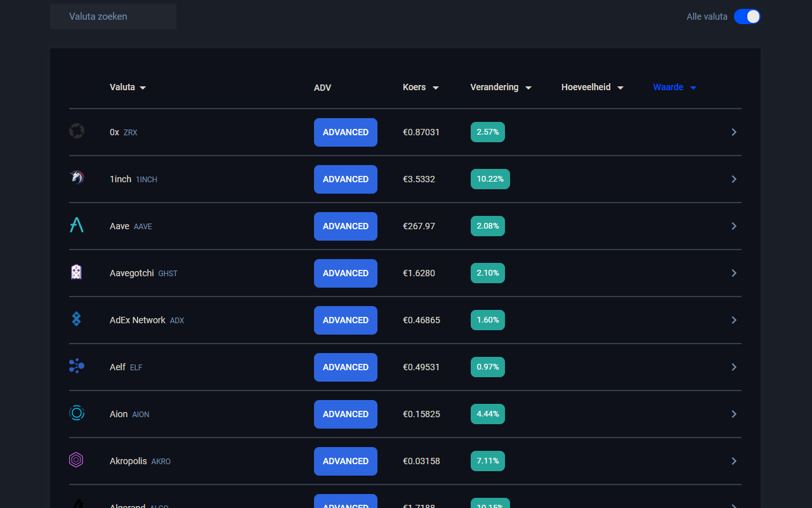The width and height of the screenshot is (812, 508).
Task: Select the Aavegotchi GHST currency name
Action: (143, 273)
